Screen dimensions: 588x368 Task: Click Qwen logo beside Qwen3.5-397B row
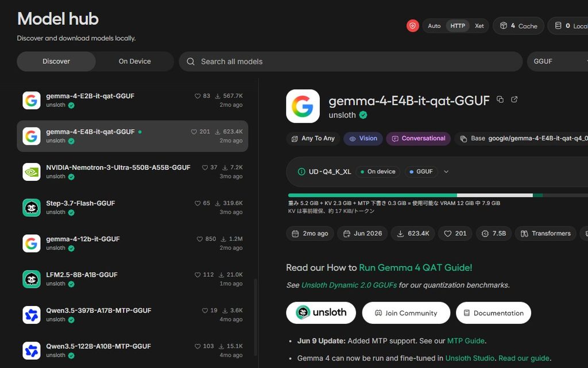32,315
